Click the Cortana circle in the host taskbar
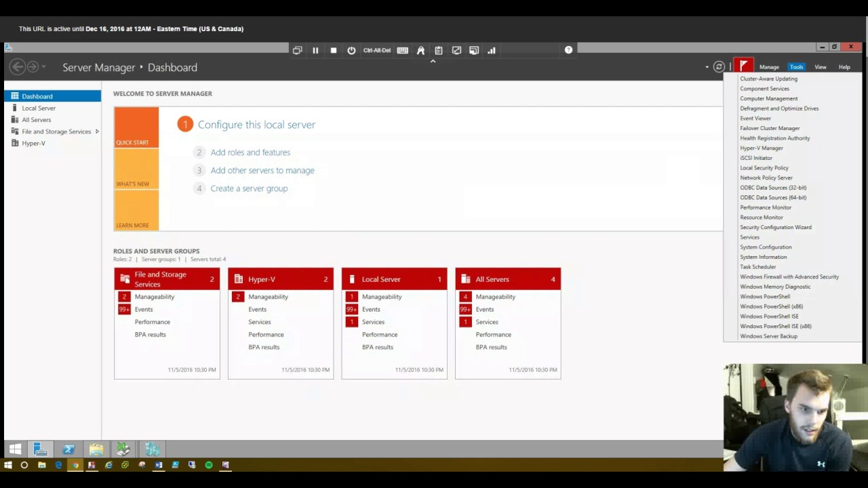 point(24,465)
